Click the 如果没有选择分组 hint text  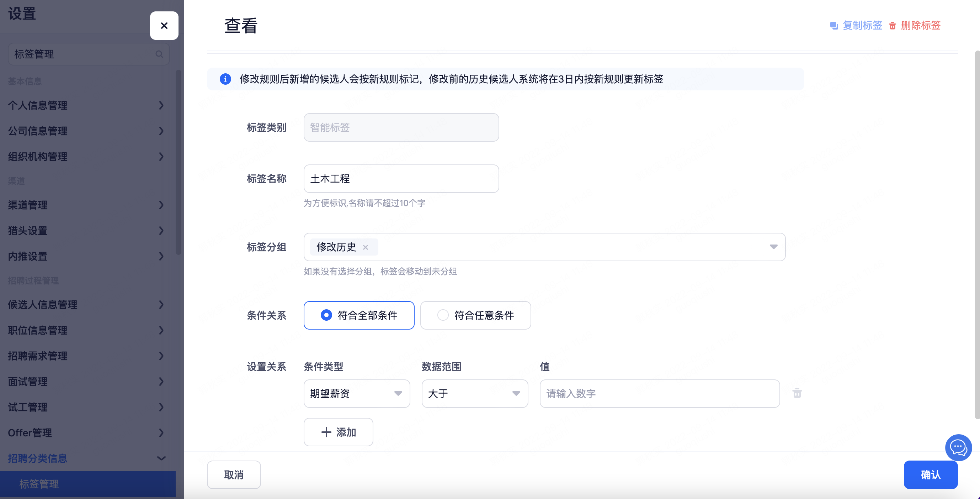380,271
